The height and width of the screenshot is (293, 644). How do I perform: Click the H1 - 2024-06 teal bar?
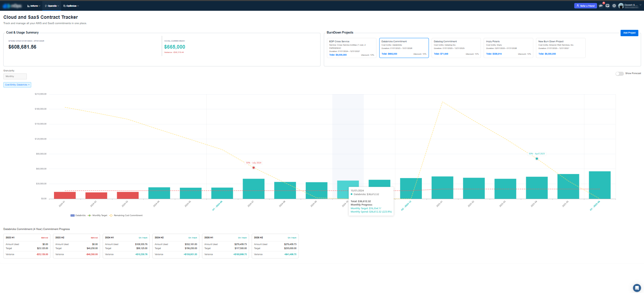click(x=222, y=193)
